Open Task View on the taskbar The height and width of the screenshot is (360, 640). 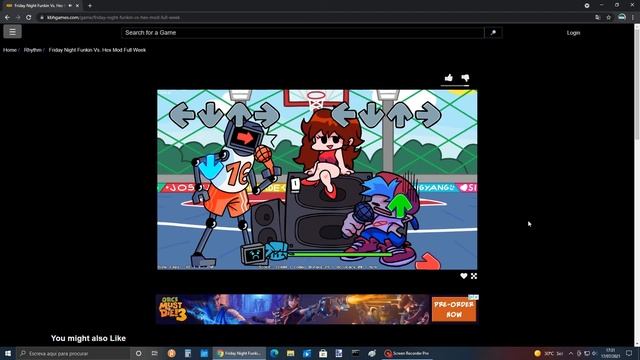pos(155,353)
